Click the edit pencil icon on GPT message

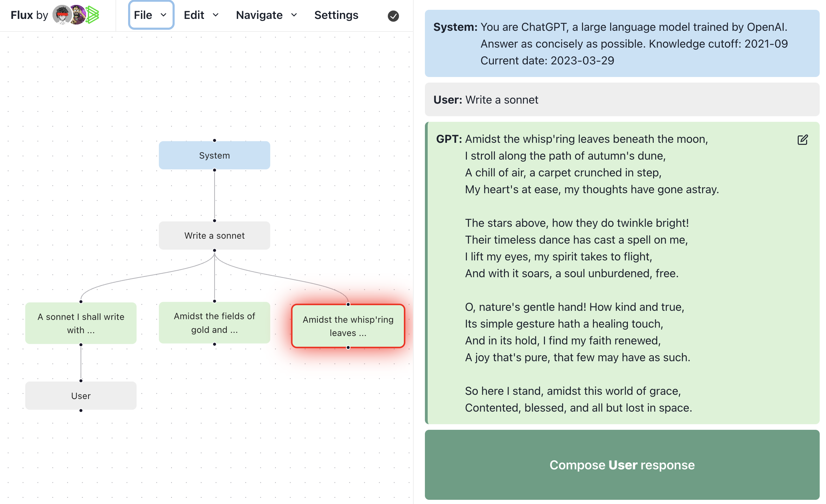[802, 140]
